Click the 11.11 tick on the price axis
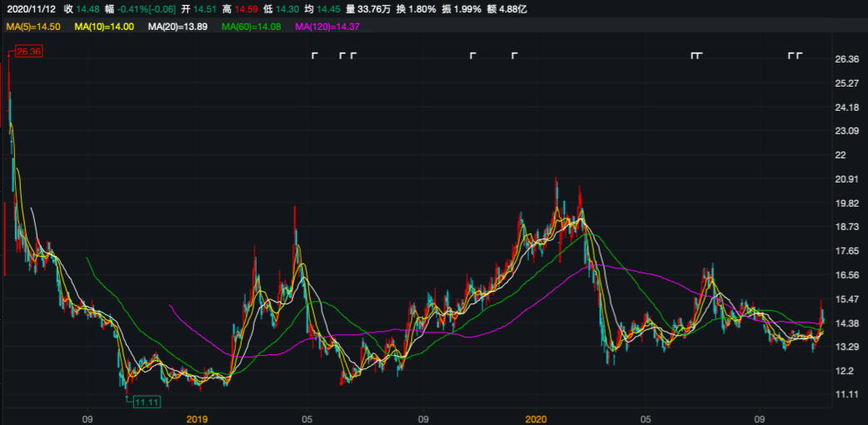Screen dimensions: 868x425 click(x=846, y=395)
